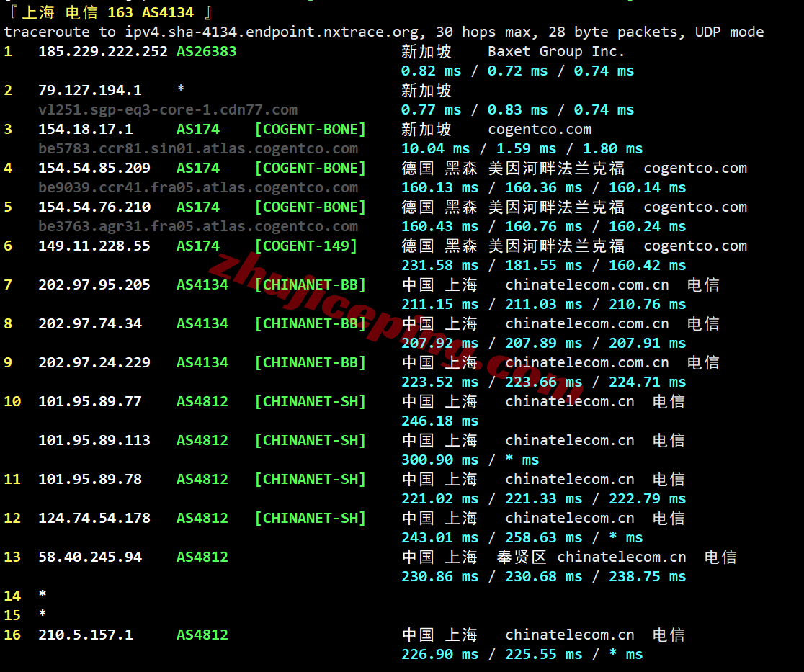Screen dimensions: 804x672
Task: Select IP address 58.40.245.94
Action: point(89,557)
